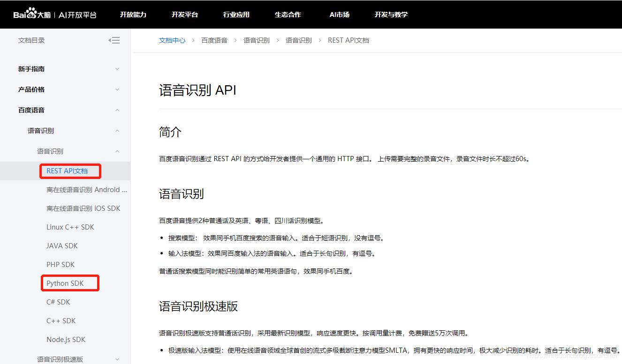Open Node.js SDK doc
Viewport: 622px width, 364px height.
tap(66, 340)
